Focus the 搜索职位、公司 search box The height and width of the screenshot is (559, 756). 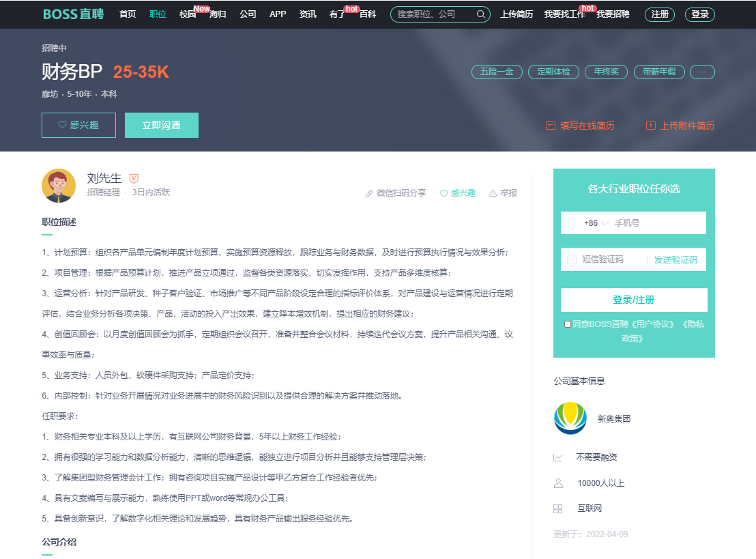point(435,14)
